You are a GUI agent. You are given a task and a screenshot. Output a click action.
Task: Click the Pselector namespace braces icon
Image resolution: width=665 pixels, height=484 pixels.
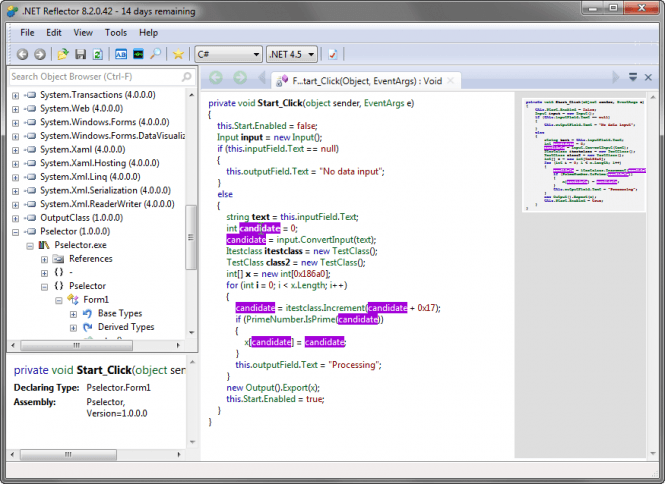[59, 286]
